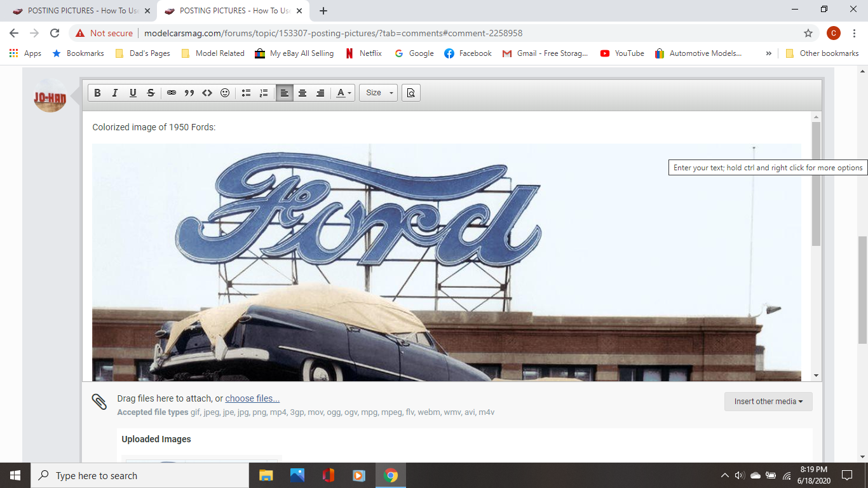868x488 pixels.
Task: Toggle italic formatting in the editor
Action: click(115, 93)
